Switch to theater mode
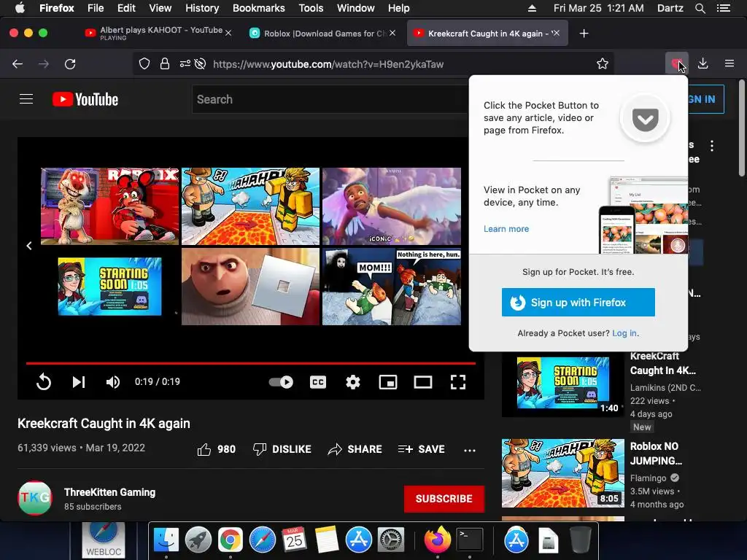Screen dimensions: 747x560 point(423,382)
